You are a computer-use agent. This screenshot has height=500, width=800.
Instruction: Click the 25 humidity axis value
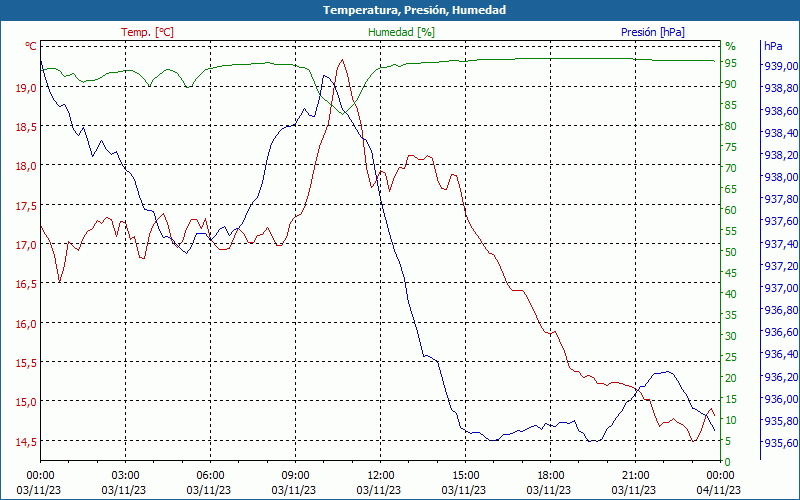point(731,357)
